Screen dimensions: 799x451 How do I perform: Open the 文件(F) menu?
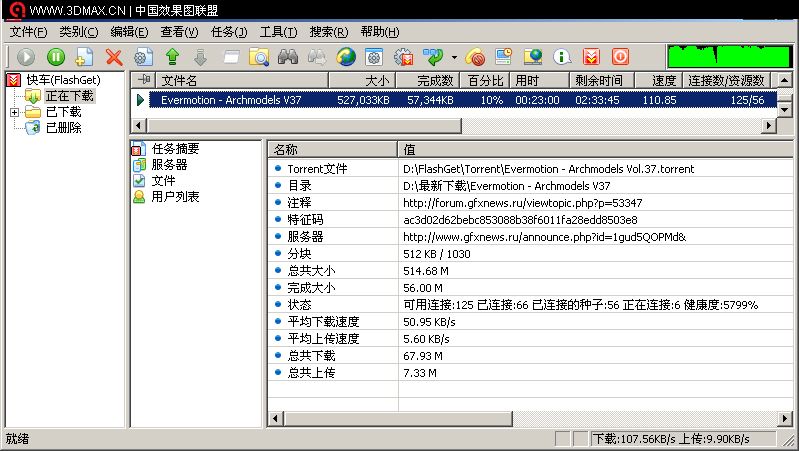pos(29,32)
